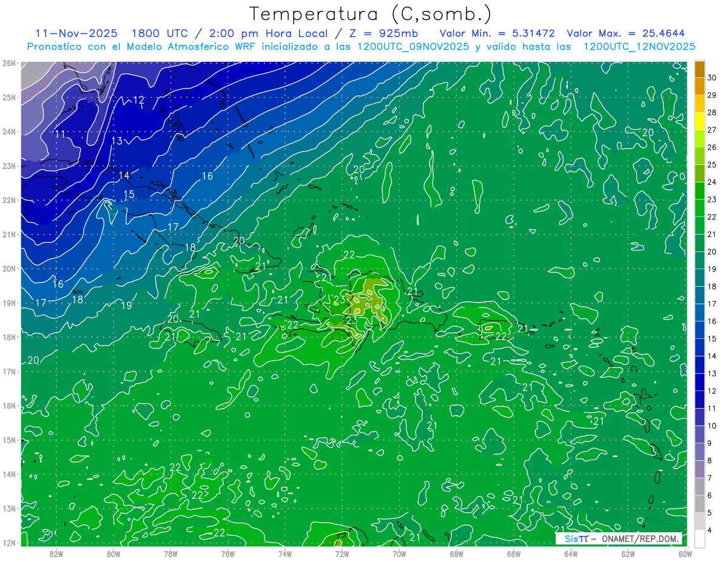This screenshot has width=728, height=562.
Task: Click the purple color bar segment between 8 and 9
Action: point(699,452)
